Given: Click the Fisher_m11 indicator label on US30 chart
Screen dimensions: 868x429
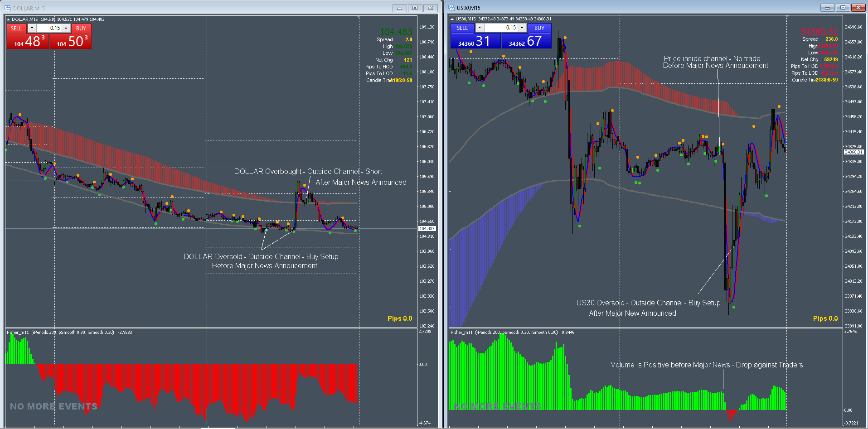Looking at the screenshot, I should click(x=512, y=333).
